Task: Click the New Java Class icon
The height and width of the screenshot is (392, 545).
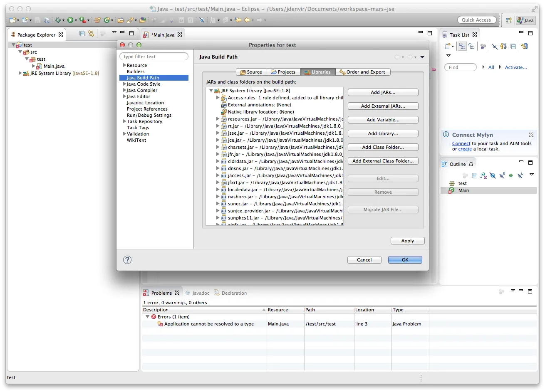Action: (107, 20)
